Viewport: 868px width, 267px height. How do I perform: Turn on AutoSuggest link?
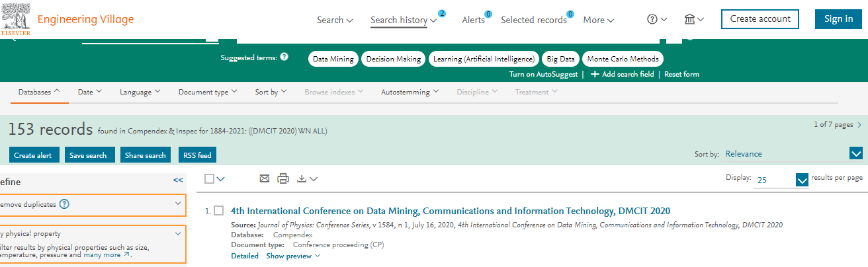coord(543,74)
